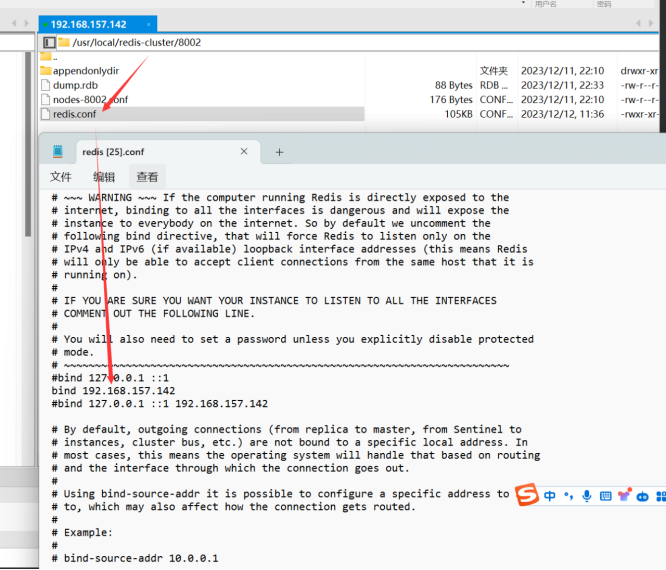Viewport: 666px width, 570px height.
Task: Open the 查看 menu in Notepad
Action: 147,177
